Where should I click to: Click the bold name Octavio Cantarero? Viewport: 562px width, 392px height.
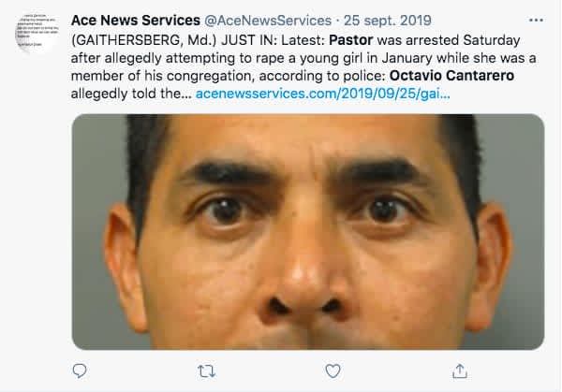coord(451,76)
